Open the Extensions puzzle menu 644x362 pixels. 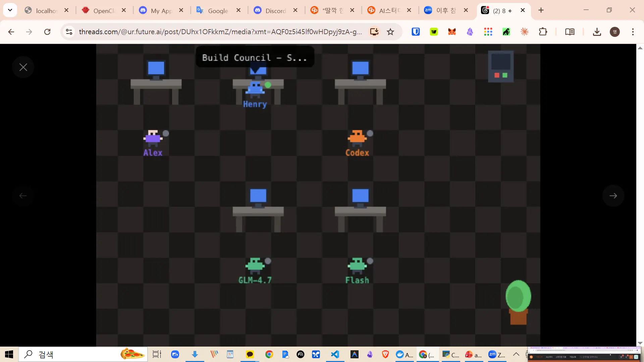click(543, 32)
